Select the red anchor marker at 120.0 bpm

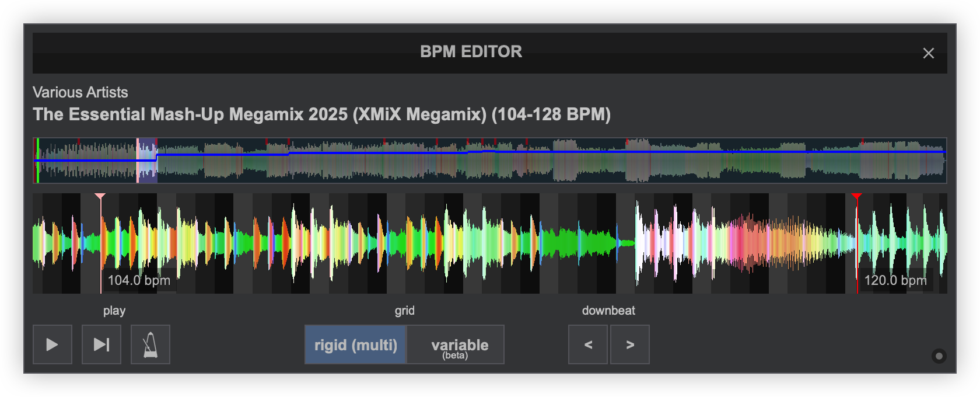coord(856,197)
